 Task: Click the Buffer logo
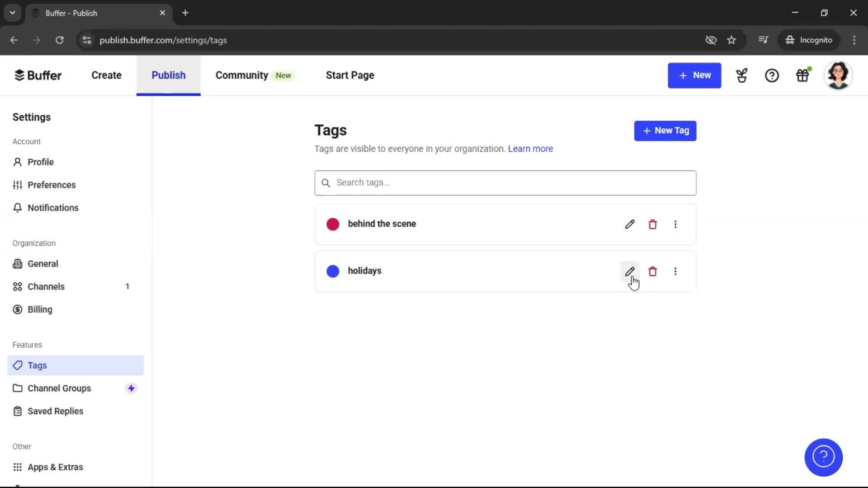pyautogui.click(x=38, y=75)
